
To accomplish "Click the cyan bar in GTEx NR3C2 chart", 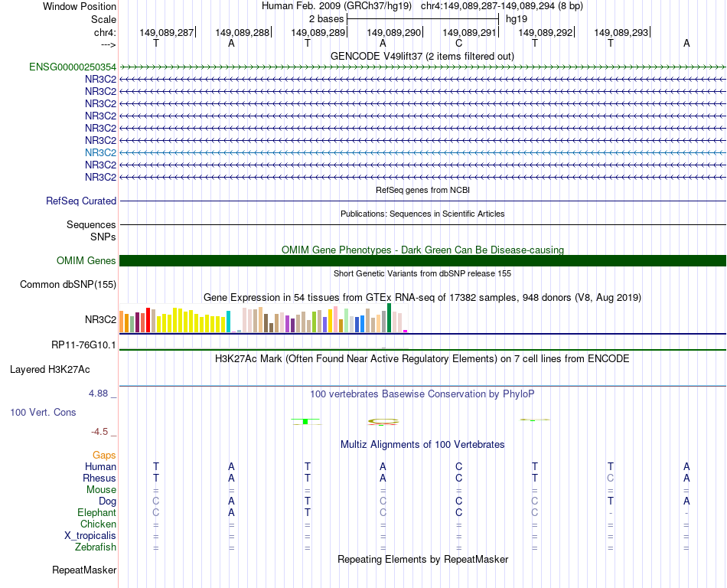I will point(228,322).
